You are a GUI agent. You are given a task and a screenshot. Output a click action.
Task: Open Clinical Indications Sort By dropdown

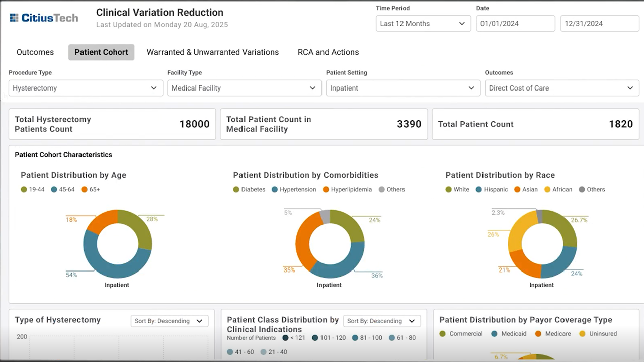pyautogui.click(x=382, y=321)
